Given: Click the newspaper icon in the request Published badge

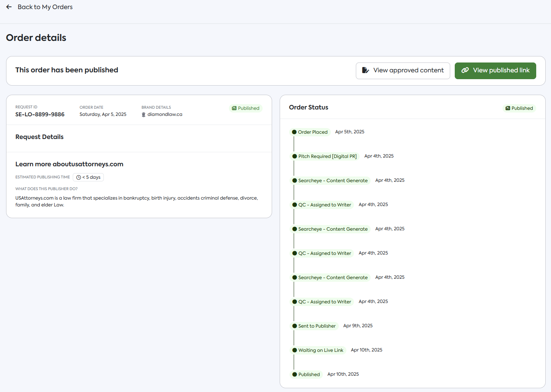Looking at the screenshot, I should 234,108.
